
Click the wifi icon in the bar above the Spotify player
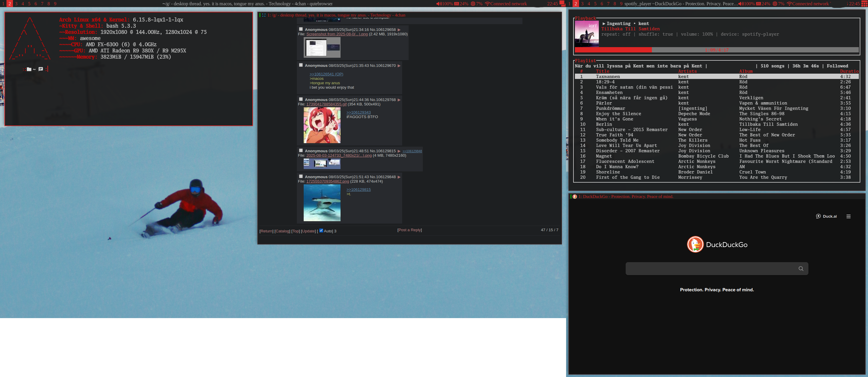789,4
